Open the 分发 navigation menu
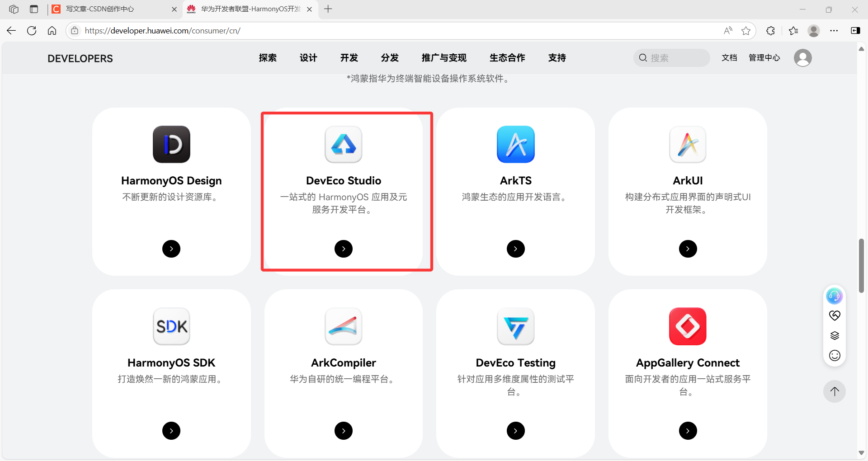 coord(390,58)
